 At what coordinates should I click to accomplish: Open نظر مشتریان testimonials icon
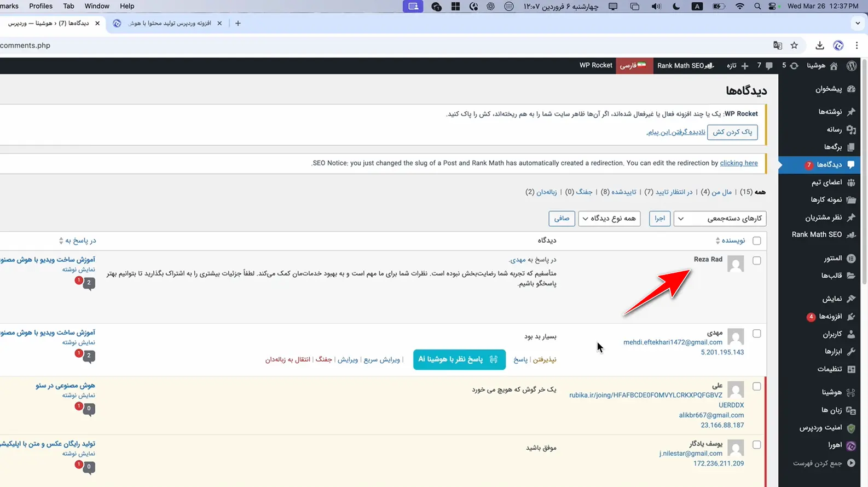(x=851, y=217)
